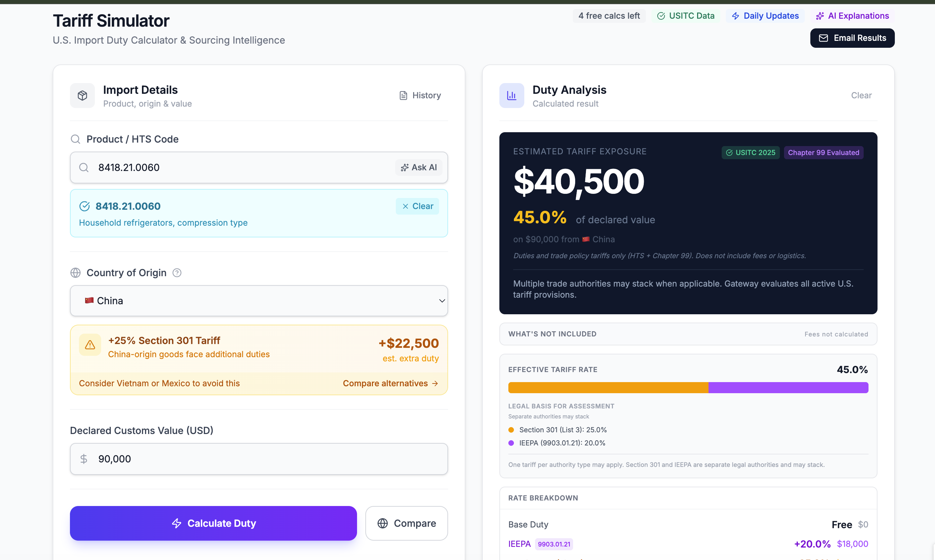Image resolution: width=935 pixels, height=560 pixels.
Task: Click the Consider Vietnam or Mexico suggestion
Action: (x=159, y=383)
